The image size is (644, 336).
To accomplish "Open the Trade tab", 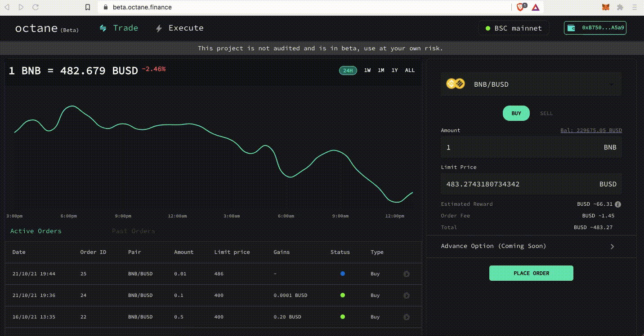I will pos(119,28).
